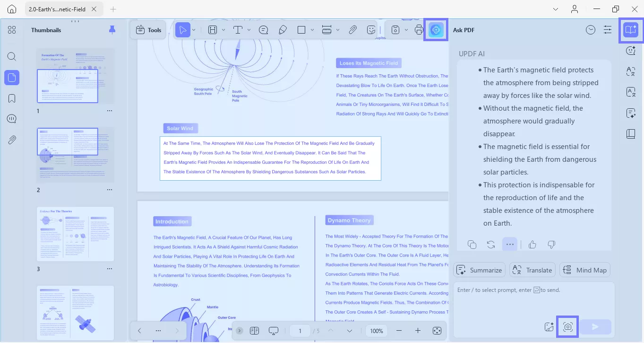
Task: Print the document using printer icon
Action: pos(419,30)
